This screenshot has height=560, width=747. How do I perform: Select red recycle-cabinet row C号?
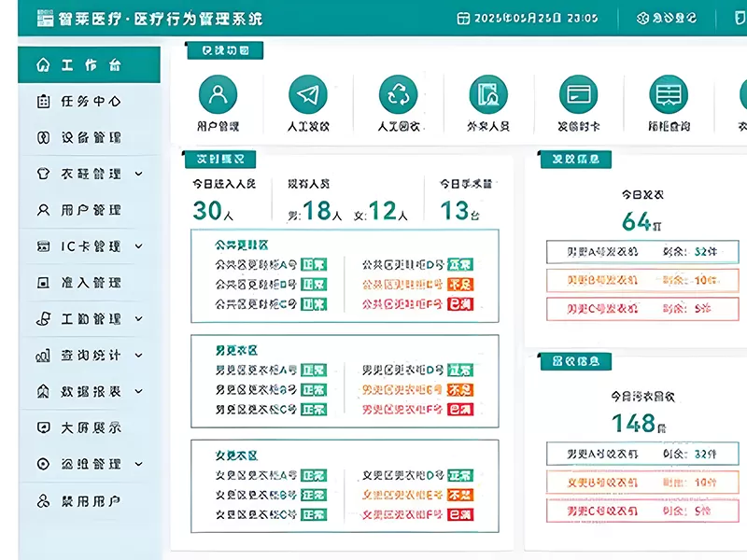[642, 511]
